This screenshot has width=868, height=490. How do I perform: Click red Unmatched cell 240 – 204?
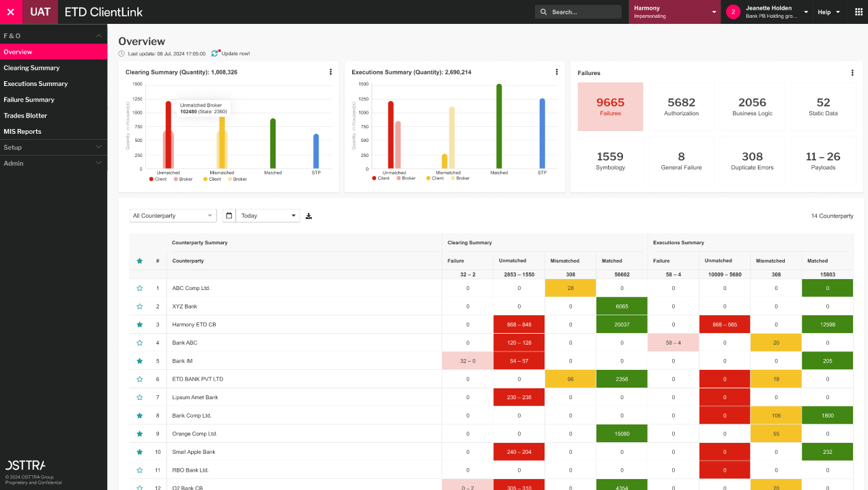coord(519,452)
